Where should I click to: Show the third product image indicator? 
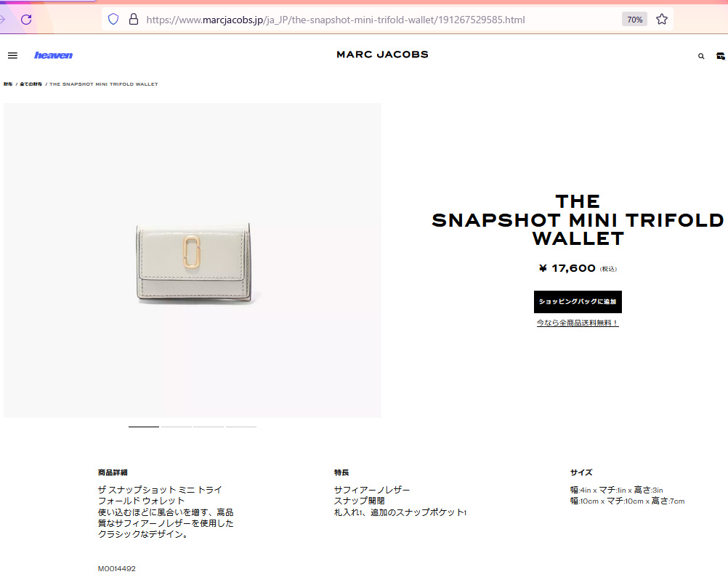tap(209, 427)
